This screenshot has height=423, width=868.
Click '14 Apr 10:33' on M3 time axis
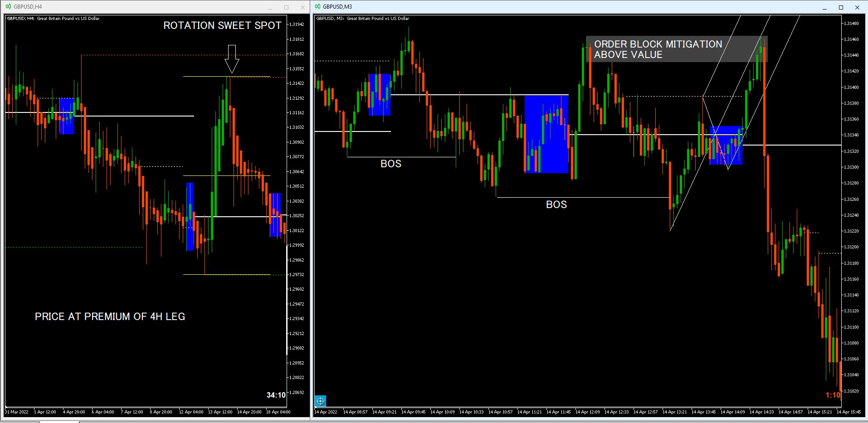coord(471,412)
